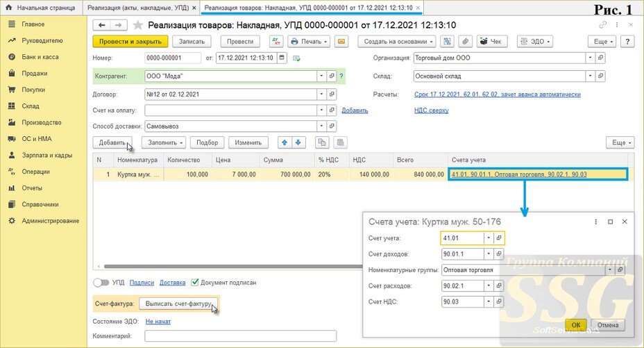
Task: Open related documents structure icon
Action: [x=447, y=42]
